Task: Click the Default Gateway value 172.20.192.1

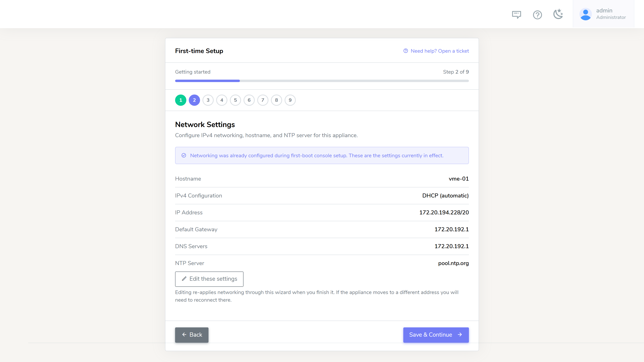Action: [x=451, y=229]
